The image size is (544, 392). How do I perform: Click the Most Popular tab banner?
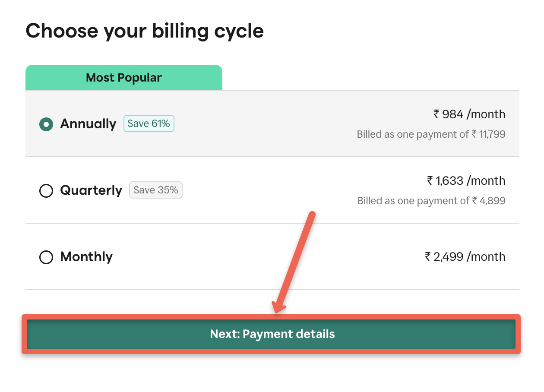coord(123,77)
